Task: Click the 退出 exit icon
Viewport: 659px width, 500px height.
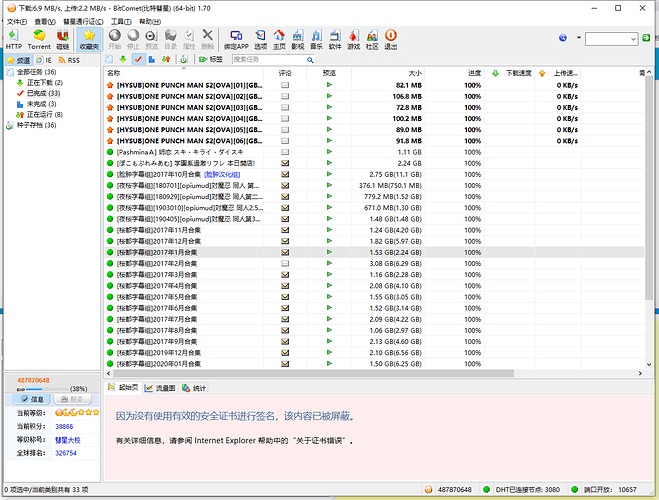Action: coord(390,39)
